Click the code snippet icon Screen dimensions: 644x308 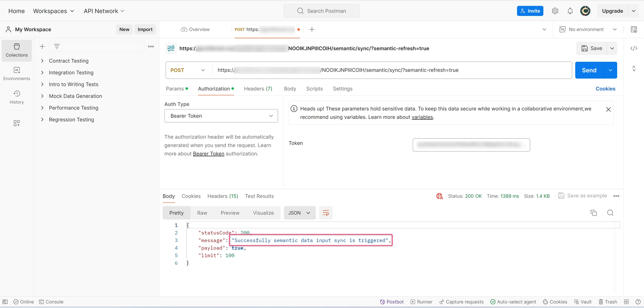(634, 48)
